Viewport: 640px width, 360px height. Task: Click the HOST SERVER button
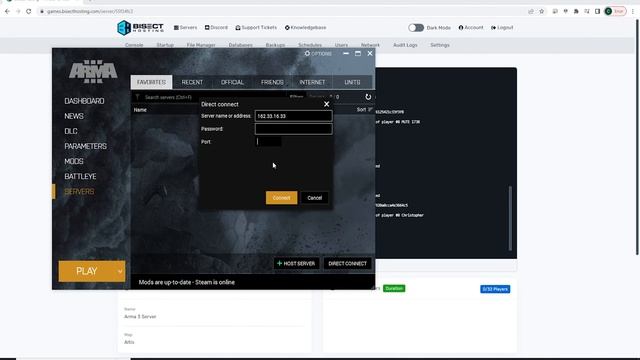(x=296, y=263)
